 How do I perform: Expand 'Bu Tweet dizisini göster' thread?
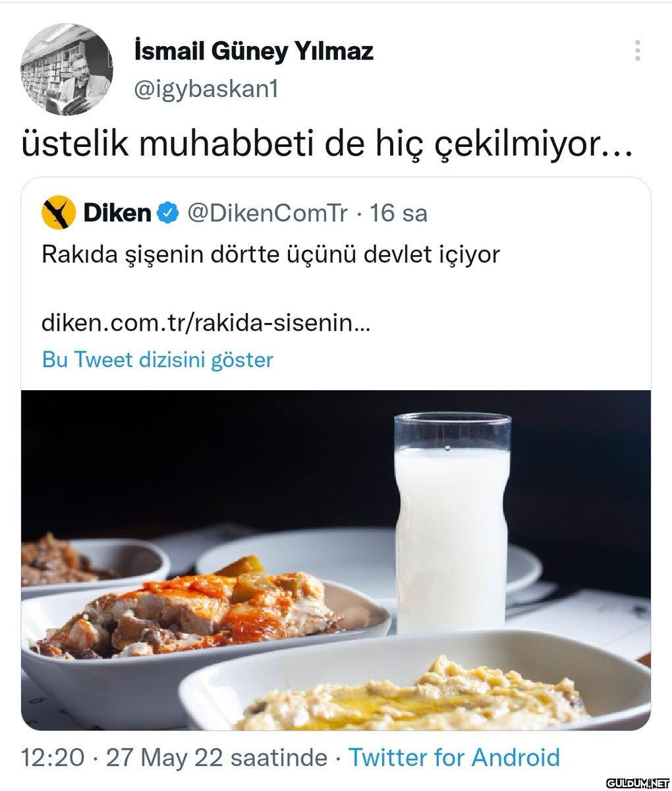157,359
